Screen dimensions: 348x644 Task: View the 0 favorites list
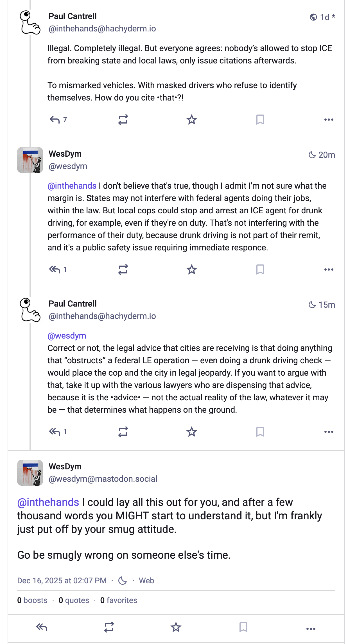(119, 600)
